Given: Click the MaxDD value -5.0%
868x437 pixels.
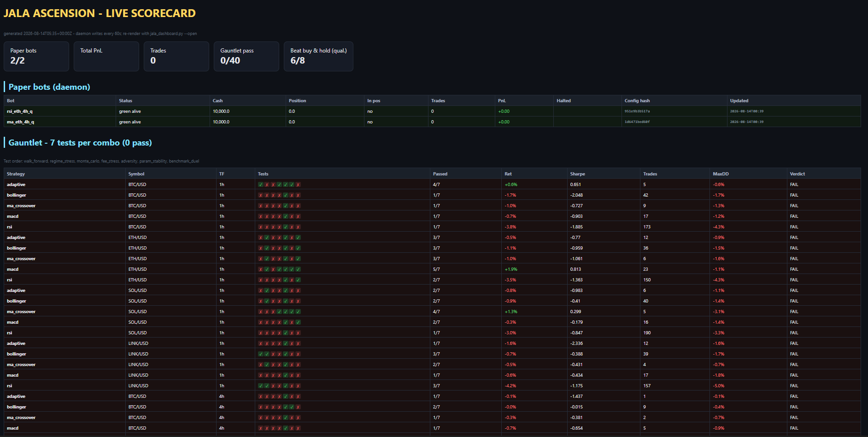Looking at the screenshot, I should tap(719, 385).
